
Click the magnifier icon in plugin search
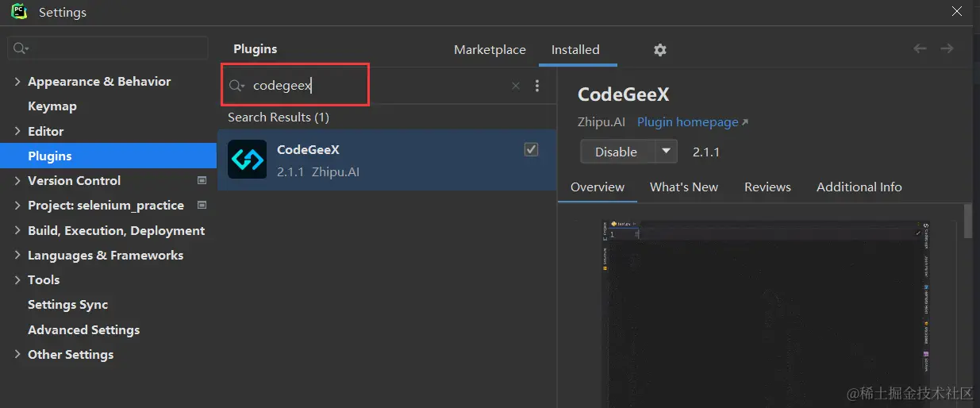236,86
